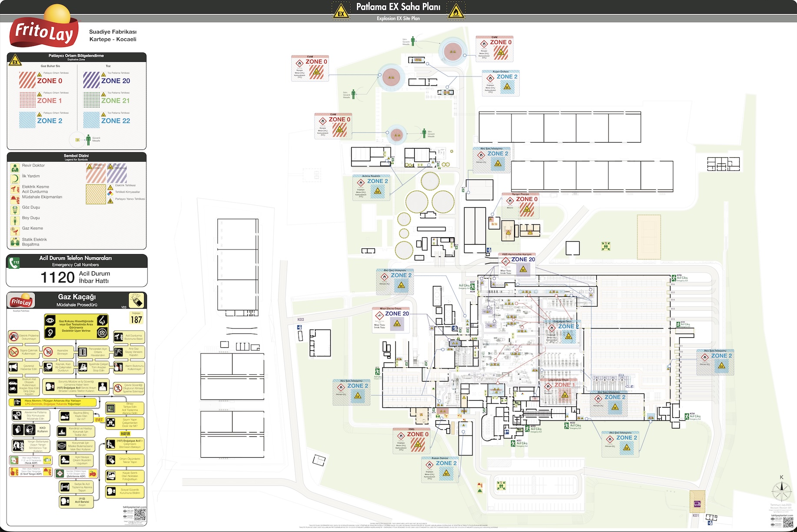Screen dimensions: 797x532
Task: Click the Doğalgaz 187 number box
Action: pos(136,319)
